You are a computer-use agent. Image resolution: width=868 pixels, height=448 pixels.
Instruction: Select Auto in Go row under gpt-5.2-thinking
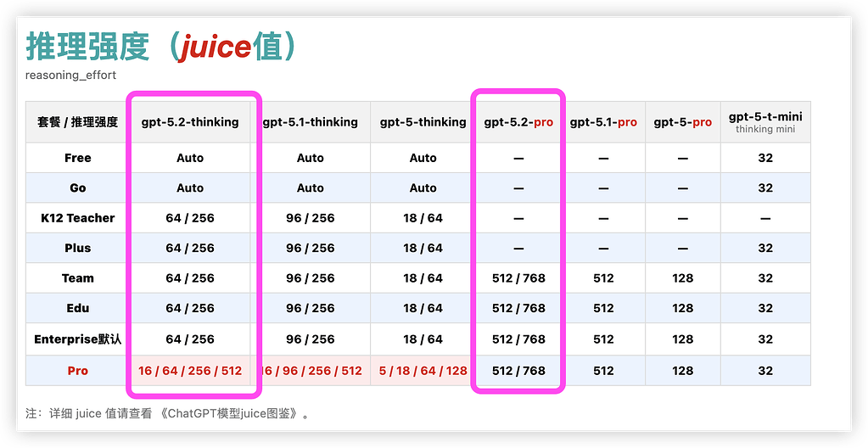click(190, 188)
